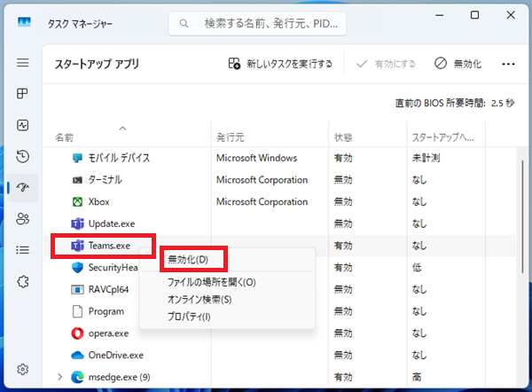This screenshot has height=392, width=532.
Task: Choose ファイルの場所を開く(O) in context menu
Action: point(212,282)
